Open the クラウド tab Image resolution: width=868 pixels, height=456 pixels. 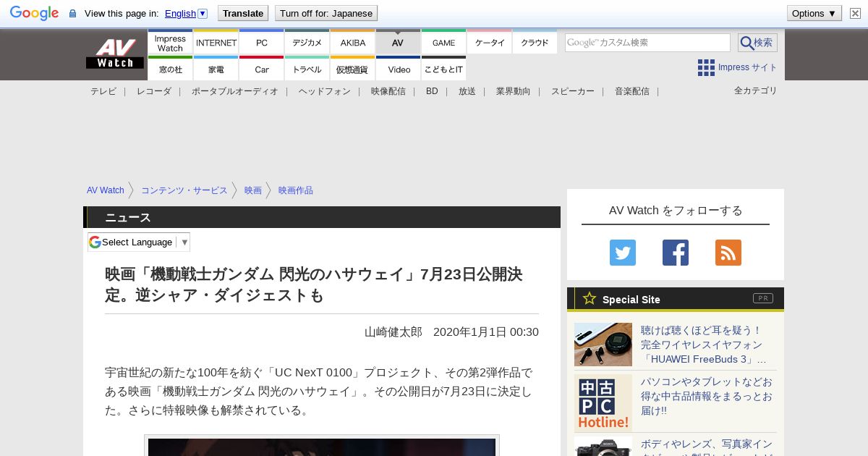[x=535, y=42]
